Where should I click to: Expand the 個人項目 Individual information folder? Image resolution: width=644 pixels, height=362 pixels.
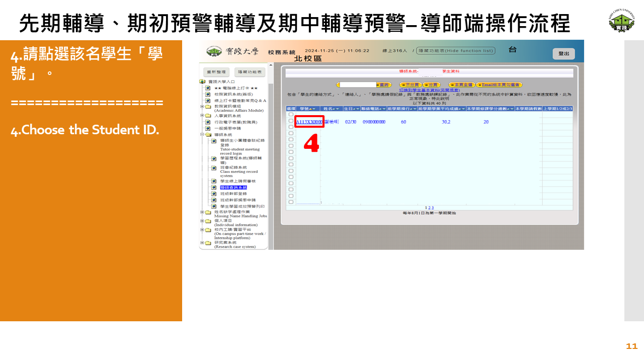click(x=202, y=221)
